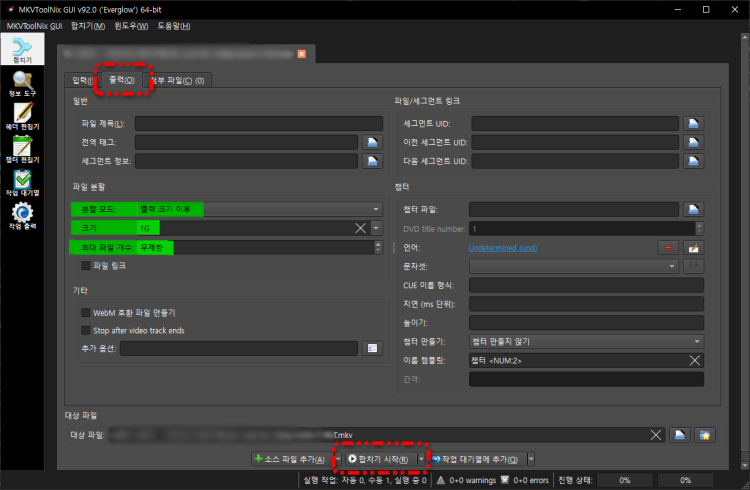Screen dimensions: 750x490
Task: Click the red clear-language button
Action: point(666,247)
